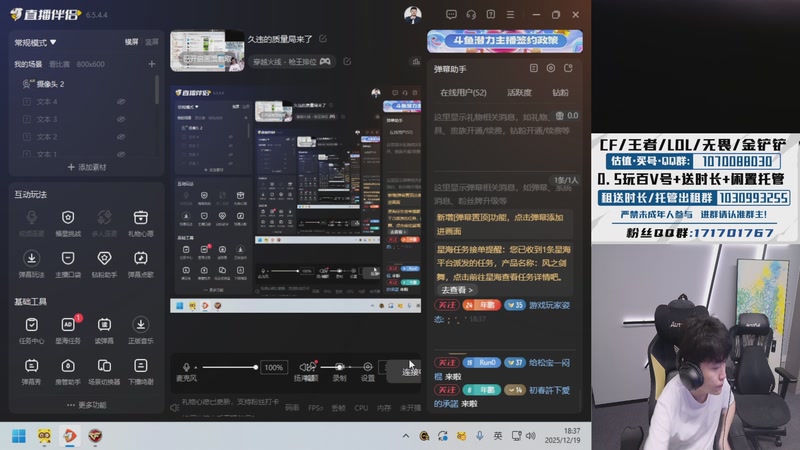This screenshot has width=800, height=450.
Task: Toggle the speaker icon 扬声器
Action: pyautogui.click(x=307, y=367)
